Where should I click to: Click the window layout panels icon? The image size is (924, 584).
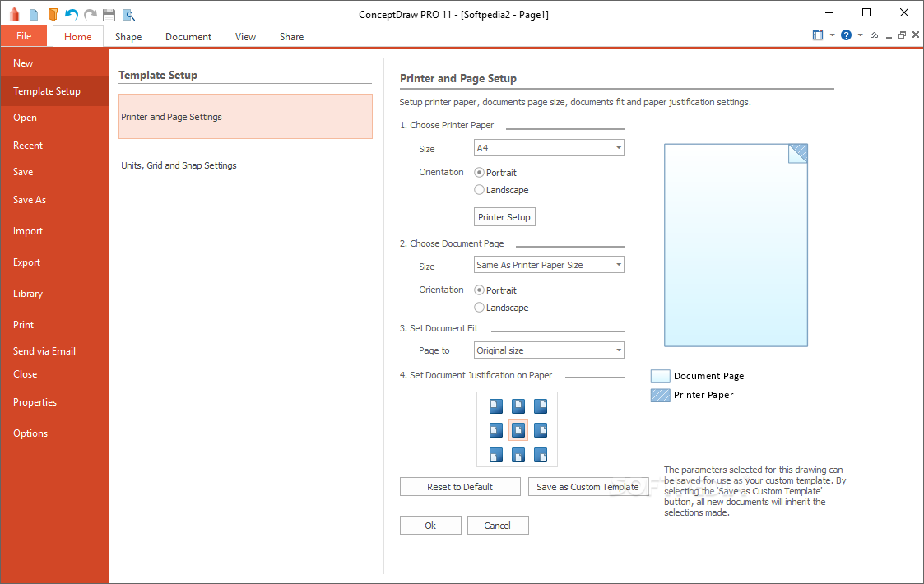tap(818, 35)
